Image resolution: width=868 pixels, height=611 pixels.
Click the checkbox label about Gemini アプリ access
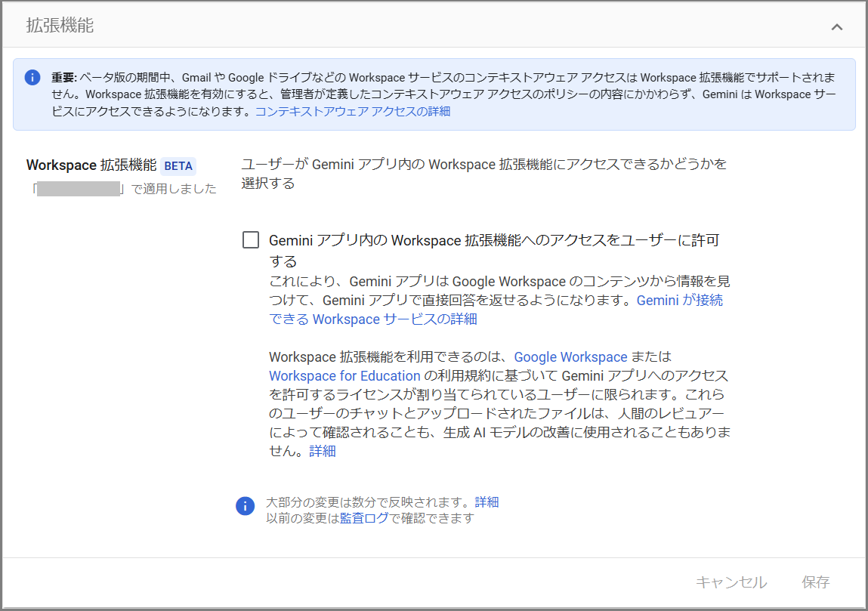494,250
